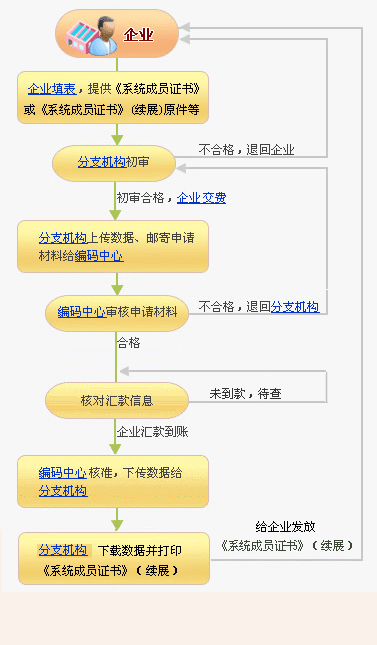Viewport: 377px width, 645px height.
Task: Open 分支机构 link in 初审 step
Action: tap(101, 162)
